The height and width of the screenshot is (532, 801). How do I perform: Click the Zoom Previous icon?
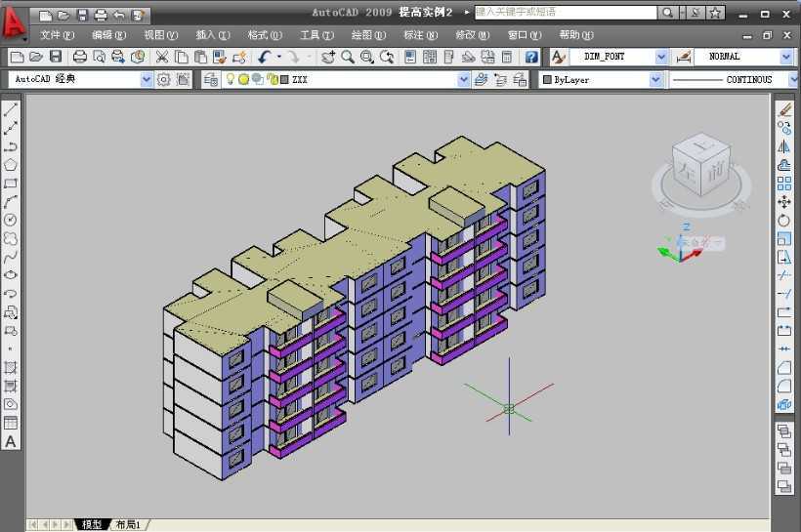(x=387, y=57)
